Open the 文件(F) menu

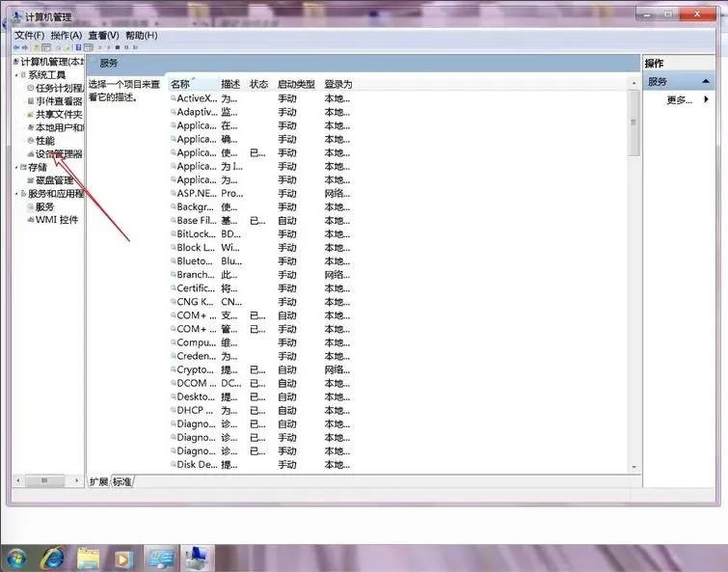(x=29, y=36)
